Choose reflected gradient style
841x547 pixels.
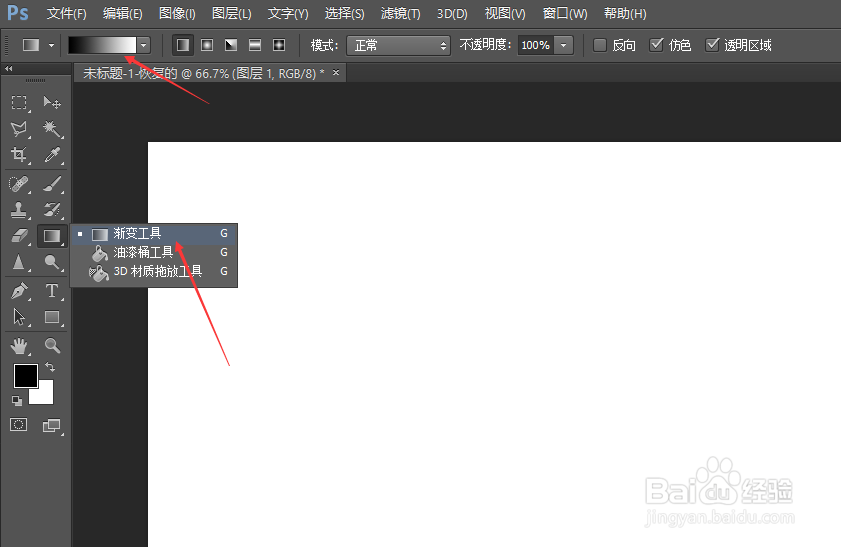(255, 45)
